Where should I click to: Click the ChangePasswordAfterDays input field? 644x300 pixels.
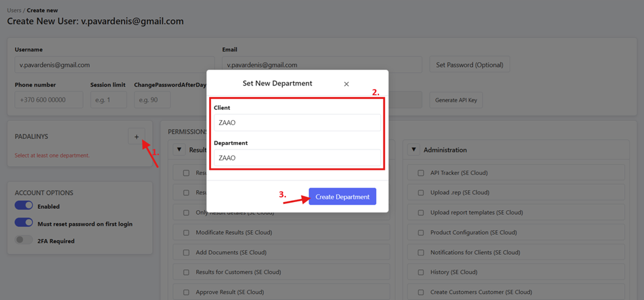coord(153,100)
